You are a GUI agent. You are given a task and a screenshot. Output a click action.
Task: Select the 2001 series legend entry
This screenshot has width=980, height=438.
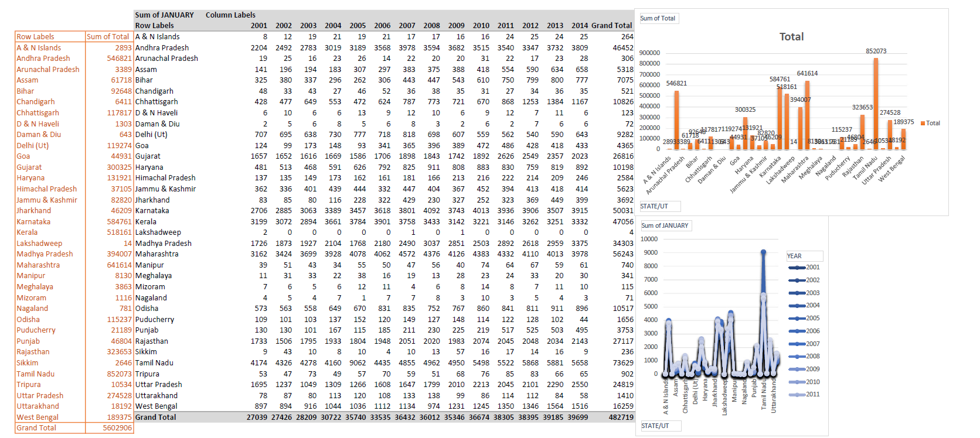click(x=804, y=268)
